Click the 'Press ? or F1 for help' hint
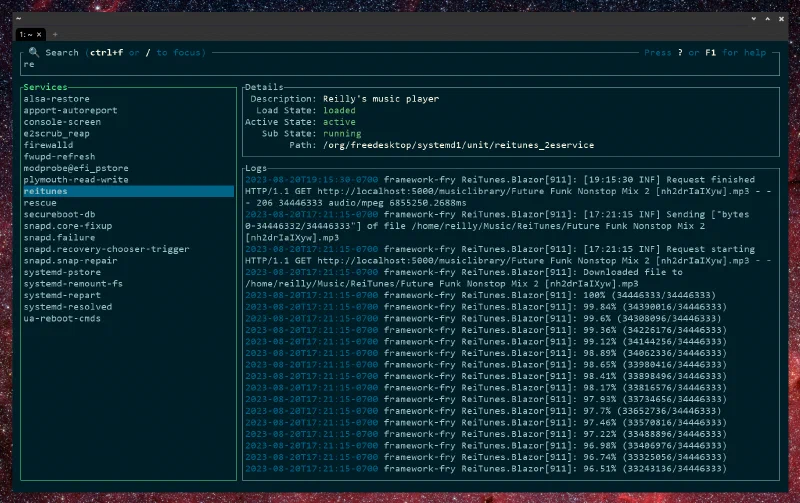Image resolution: width=800 pixels, height=503 pixels. [x=705, y=53]
